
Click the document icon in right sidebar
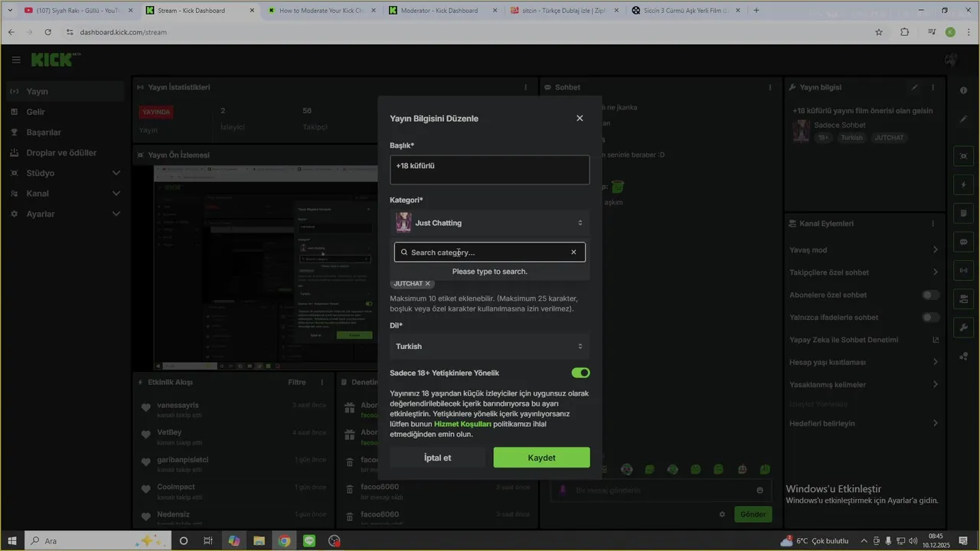pyautogui.click(x=964, y=213)
